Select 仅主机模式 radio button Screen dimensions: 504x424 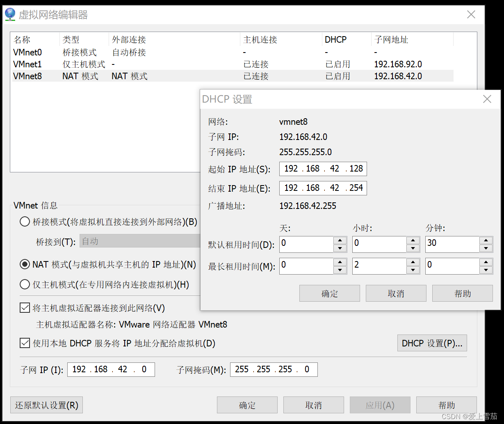(x=25, y=284)
